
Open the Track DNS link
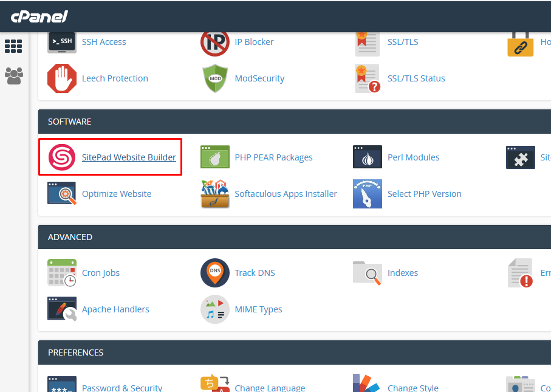(x=255, y=273)
